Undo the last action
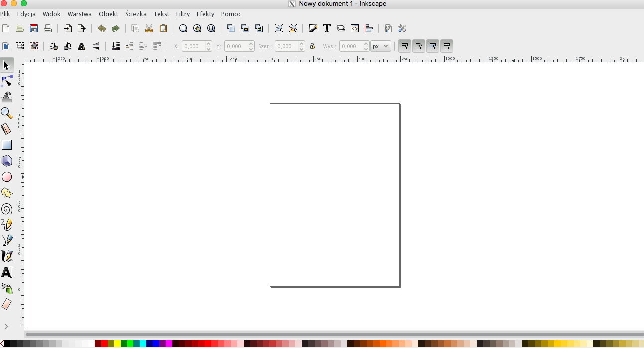The height and width of the screenshot is (348, 644). coord(102,28)
